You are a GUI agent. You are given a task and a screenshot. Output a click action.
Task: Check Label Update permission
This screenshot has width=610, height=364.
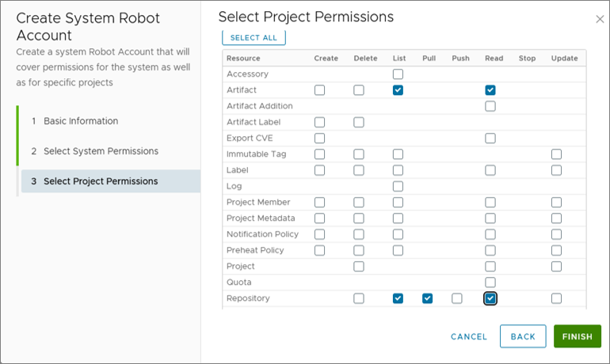[556, 170]
